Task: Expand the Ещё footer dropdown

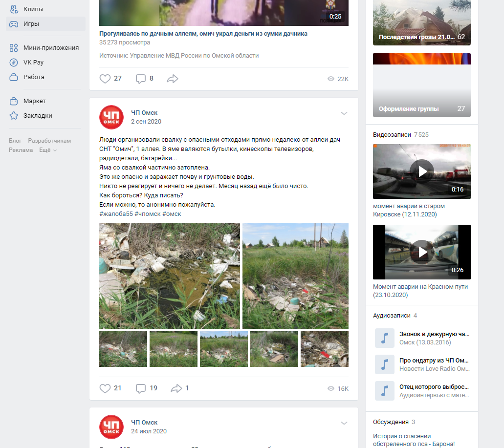Action: (48, 150)
